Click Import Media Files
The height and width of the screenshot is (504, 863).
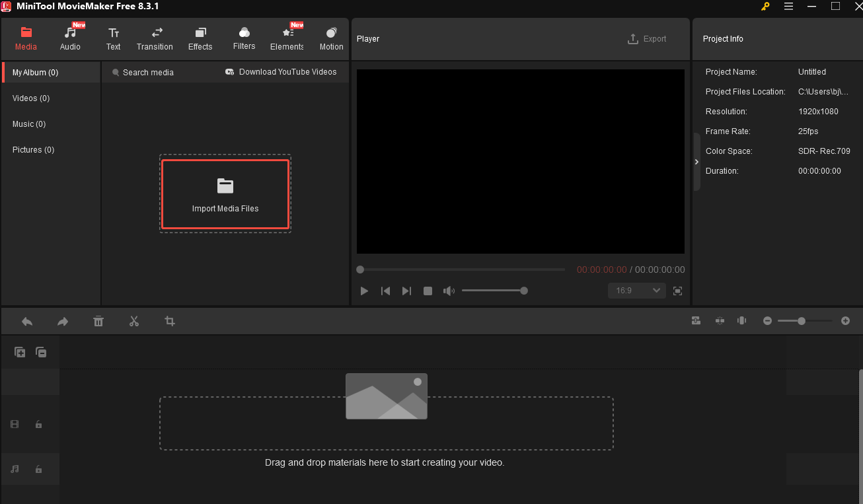[225, 194]
